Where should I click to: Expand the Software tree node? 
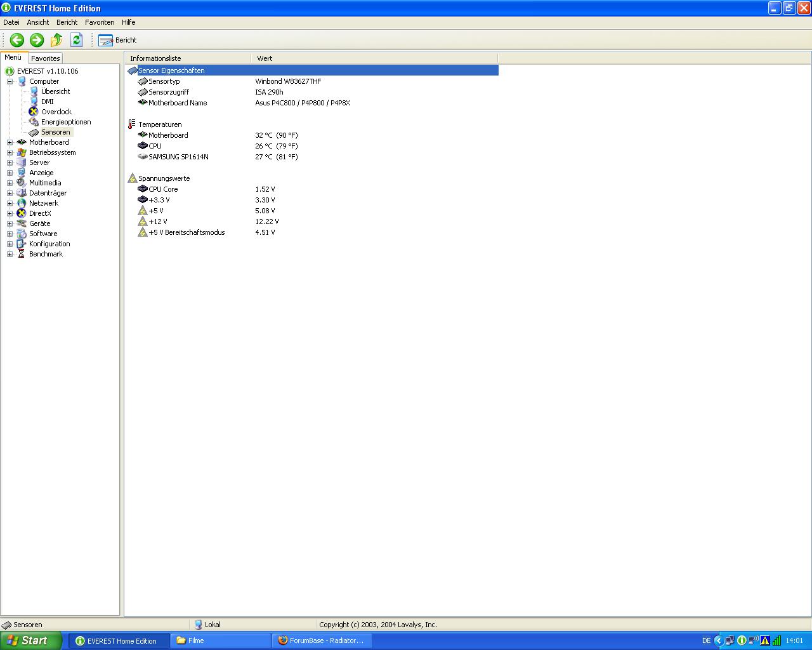point(10,234)
